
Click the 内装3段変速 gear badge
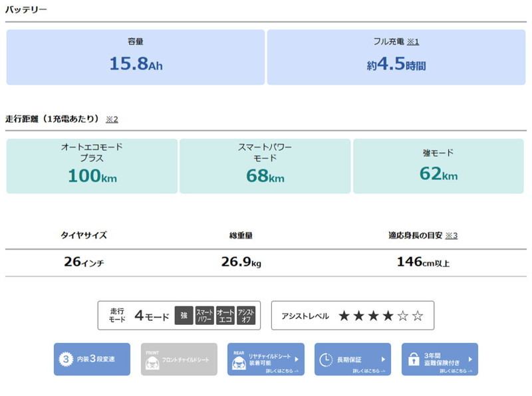click(92, 359)
